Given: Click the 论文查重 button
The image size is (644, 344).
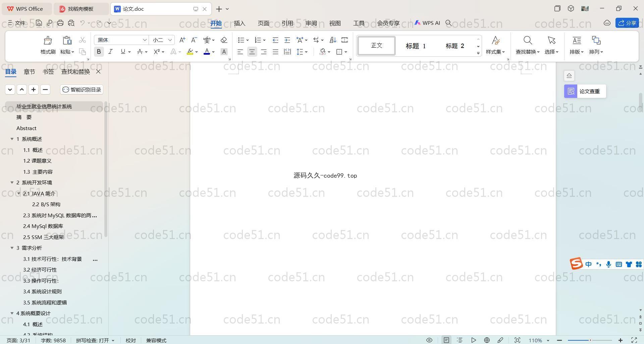Looking at the screenshot, I should coord(585,91).
